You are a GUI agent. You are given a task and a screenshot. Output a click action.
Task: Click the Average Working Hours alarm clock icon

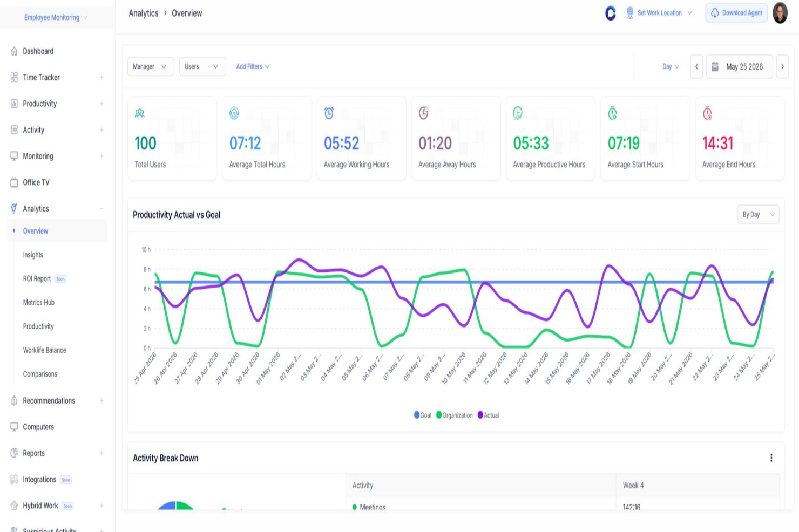click(329, 113)
